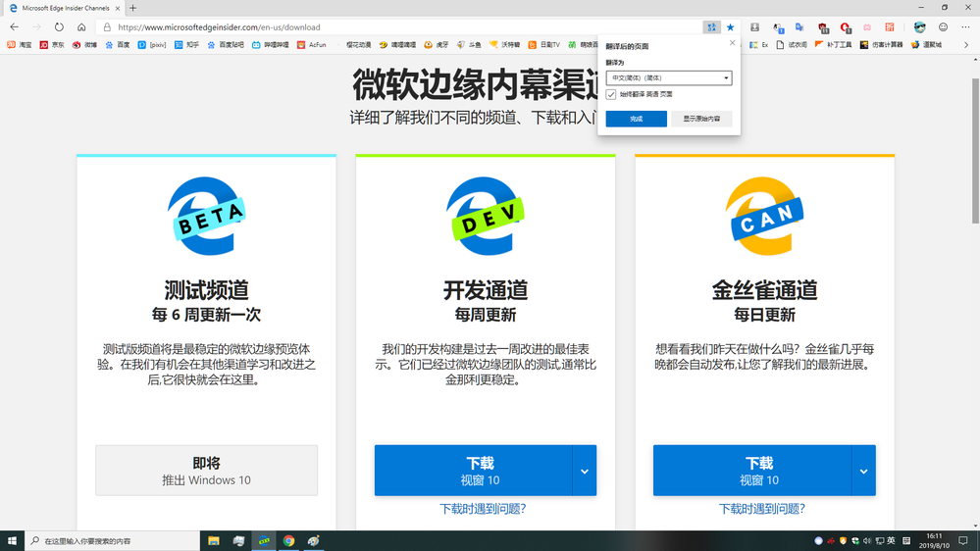
Task: Click 下载时遇到问题 link under Dev channel
Action: click(483, 509)
